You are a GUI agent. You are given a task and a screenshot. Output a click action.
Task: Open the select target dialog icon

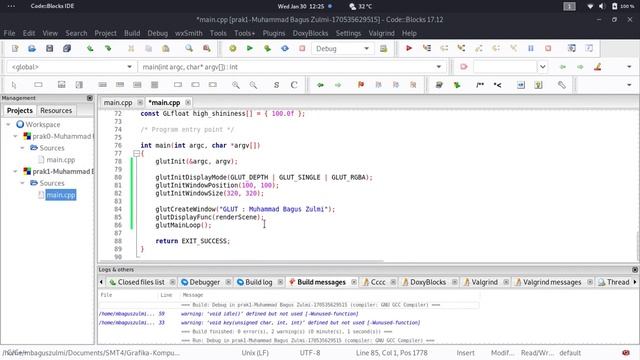[x=383, y=49]
